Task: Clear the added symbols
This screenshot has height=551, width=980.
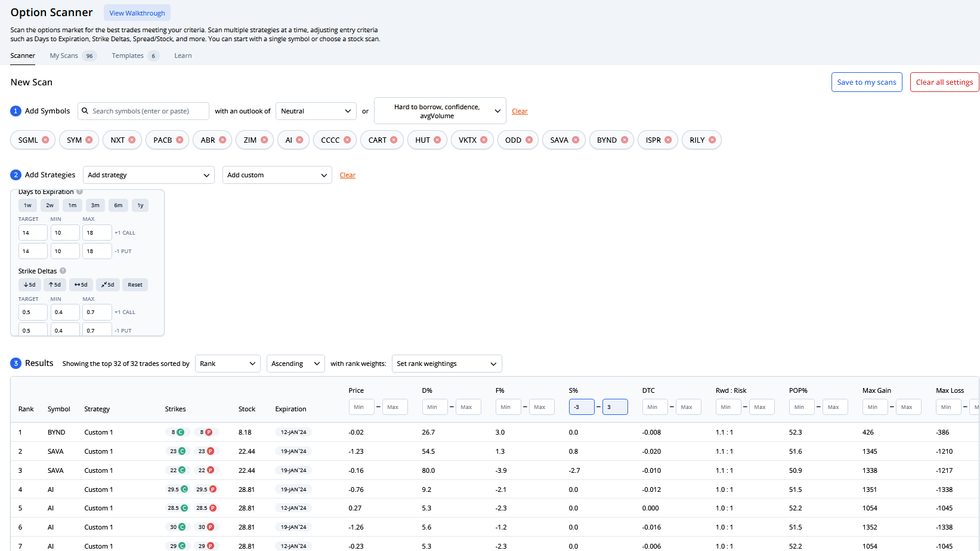Action: coord(520,111)
